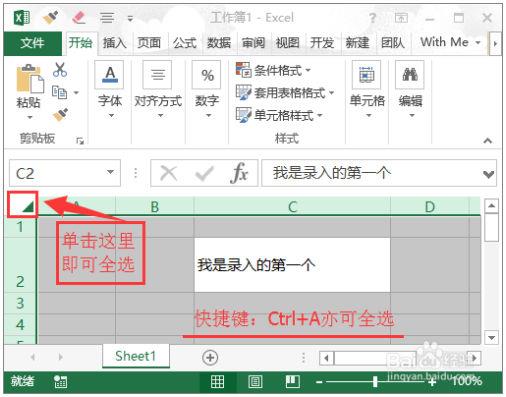506x397 pixels.
Task: Select the Format Painter brush in quick access toolbar
Action: click(51, 17)
